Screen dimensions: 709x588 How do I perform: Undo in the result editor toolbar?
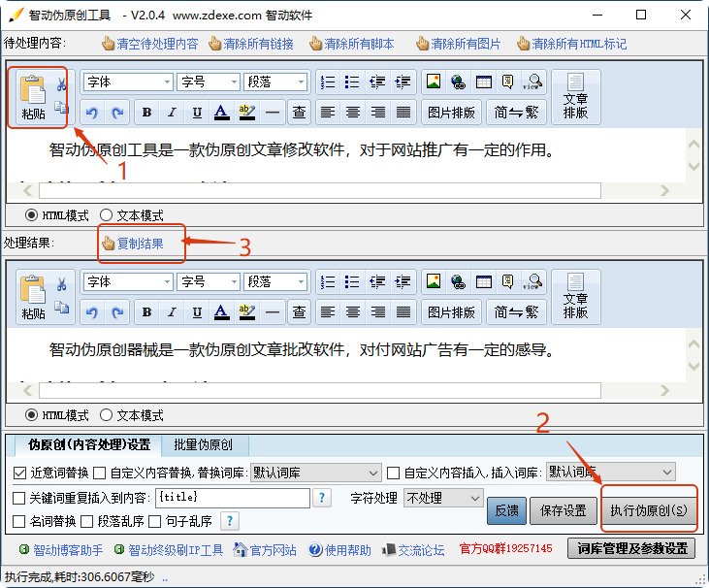(92, 312)
